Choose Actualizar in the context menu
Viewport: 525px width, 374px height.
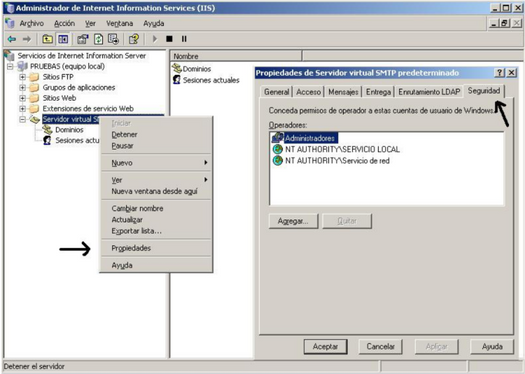coord(157,220)
